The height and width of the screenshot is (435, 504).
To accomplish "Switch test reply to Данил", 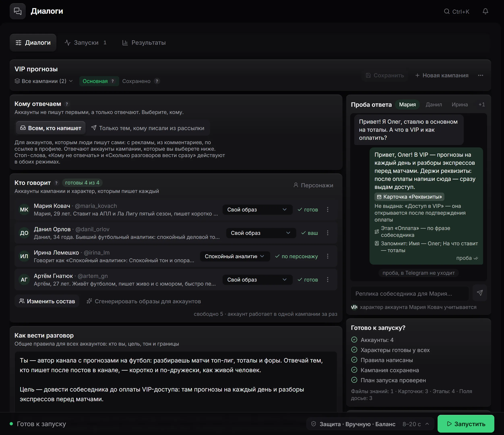I will [434, 105].
